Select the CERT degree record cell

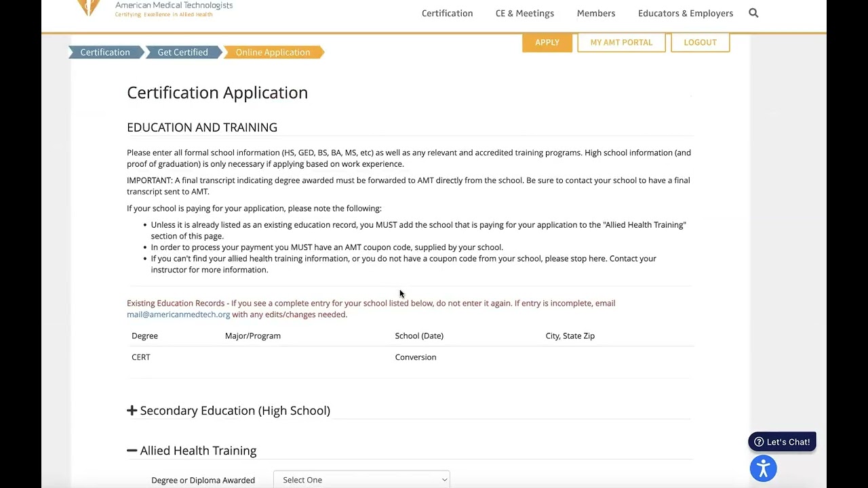tap(141, 357)
